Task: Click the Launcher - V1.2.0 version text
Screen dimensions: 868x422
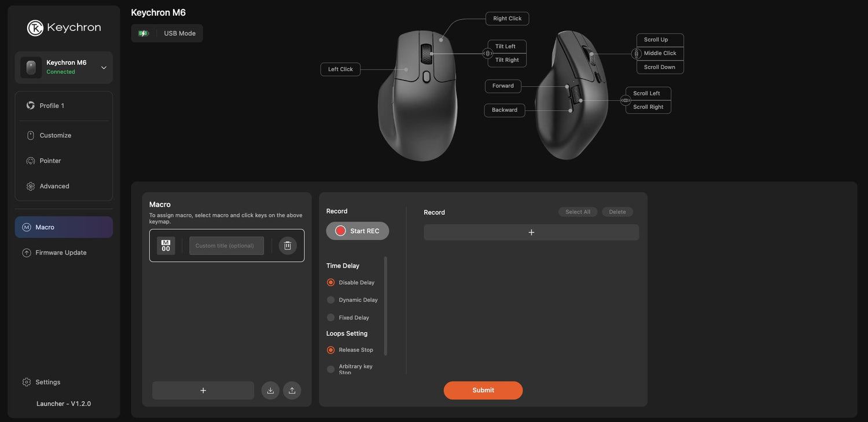Action: (64, 404)
